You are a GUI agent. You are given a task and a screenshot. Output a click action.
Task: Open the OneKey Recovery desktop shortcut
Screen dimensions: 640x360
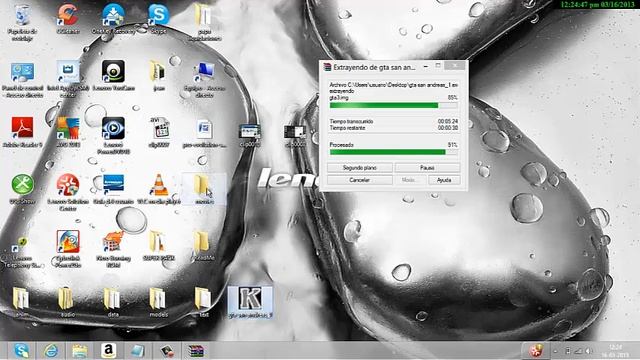pos(113,19)
